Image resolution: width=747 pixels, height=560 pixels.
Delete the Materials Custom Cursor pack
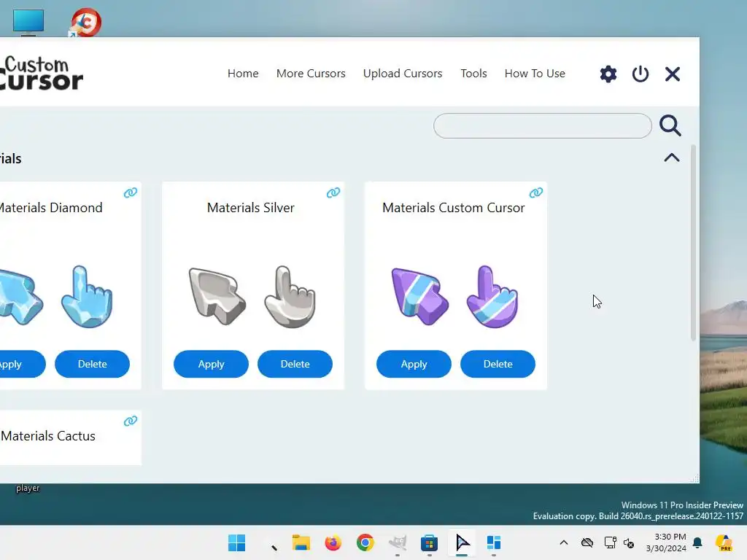click(498, 364)
